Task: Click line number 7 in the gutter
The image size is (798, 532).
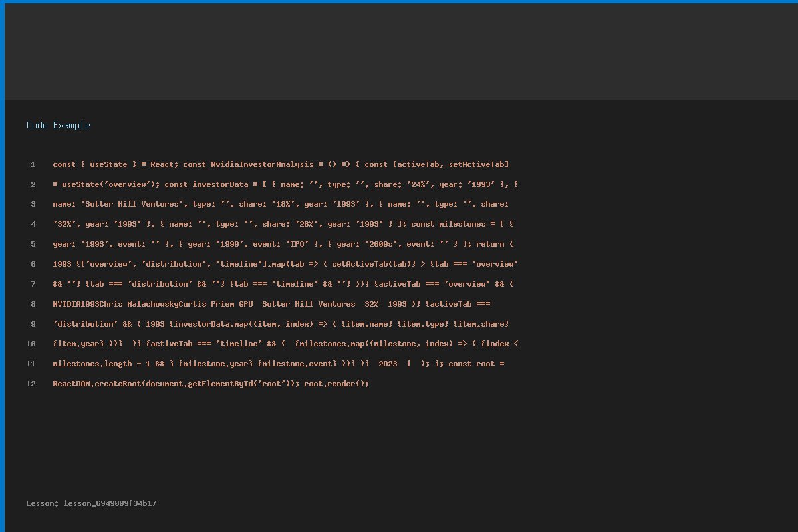Action: click(x=33, y=284)
